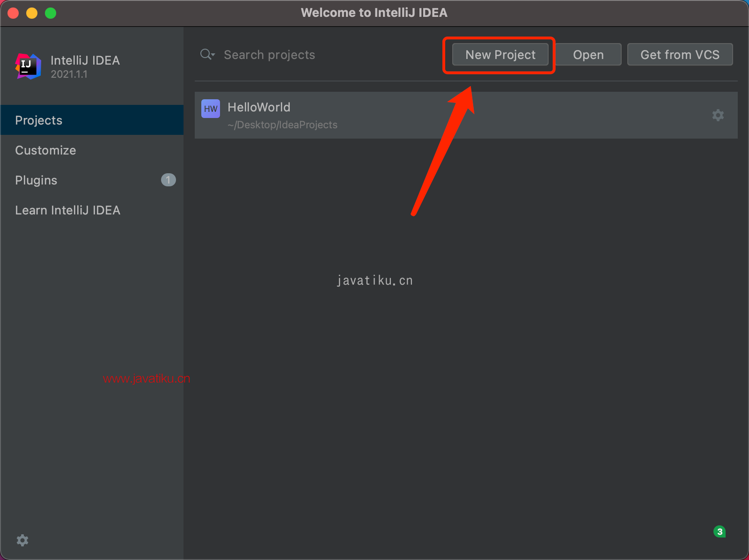
Task: Click Get from VCS button
Action: [x=680, y=55]
